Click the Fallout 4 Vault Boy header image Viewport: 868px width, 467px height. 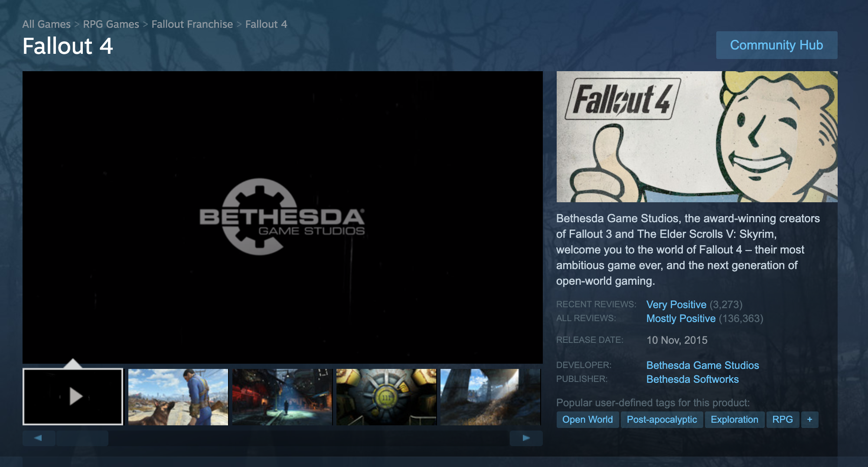point(697,137)
